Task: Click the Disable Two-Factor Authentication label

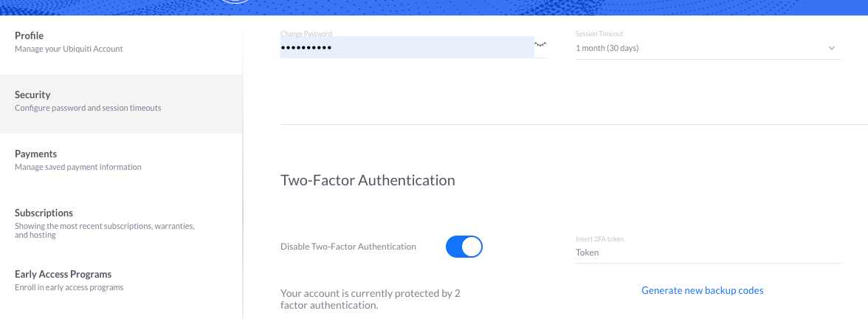Action: pyautogui.click(x=348, y=247)
